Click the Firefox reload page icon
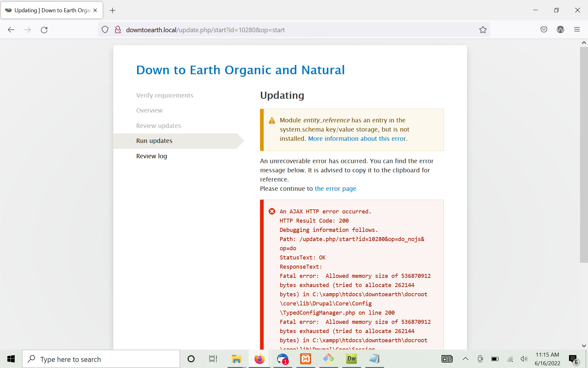Screen dimensions: 588x368 (44, 30)
